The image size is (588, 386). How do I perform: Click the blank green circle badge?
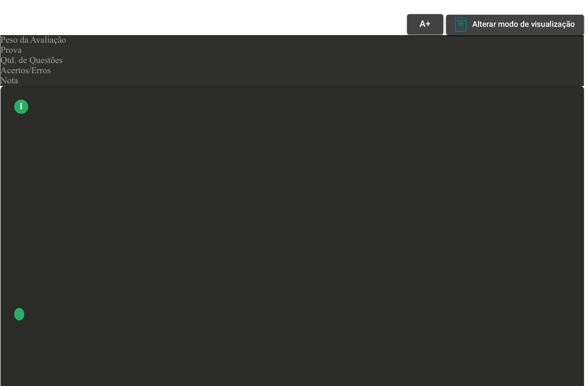(19, 314)
